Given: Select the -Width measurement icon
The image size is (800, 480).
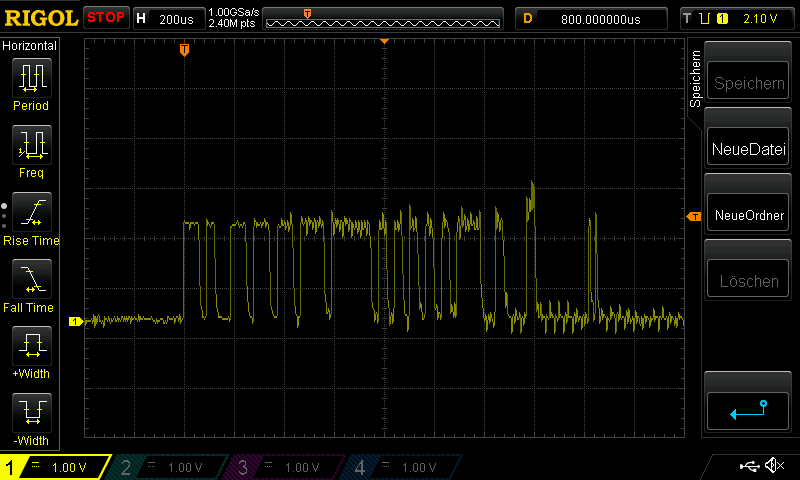Looking at the screenshot, I should click(x=32, y=413).
